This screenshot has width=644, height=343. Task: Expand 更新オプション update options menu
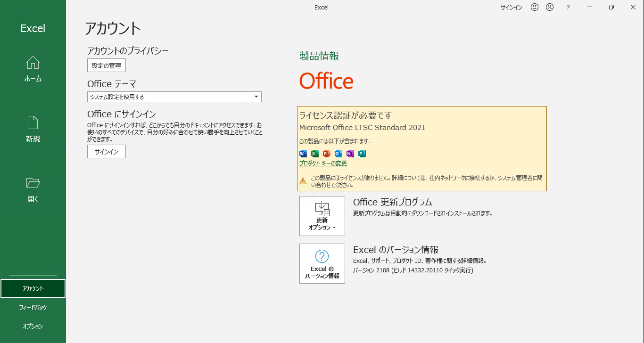[x=322, y=216]
